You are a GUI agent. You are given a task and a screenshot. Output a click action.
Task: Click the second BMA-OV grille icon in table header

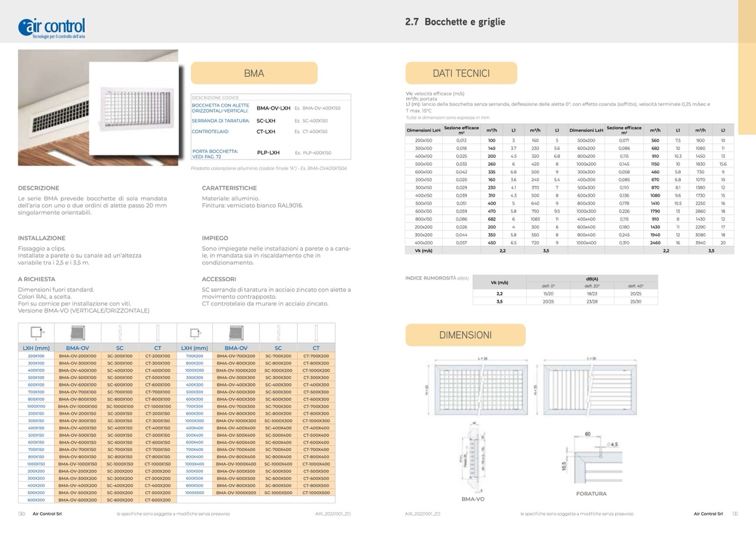click(x=236, y=333)
